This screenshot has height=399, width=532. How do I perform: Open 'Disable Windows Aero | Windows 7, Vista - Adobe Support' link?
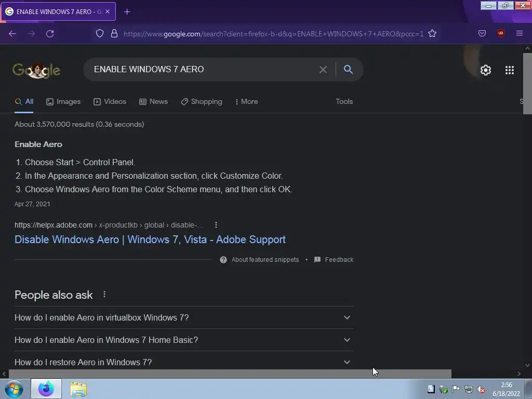150,240
